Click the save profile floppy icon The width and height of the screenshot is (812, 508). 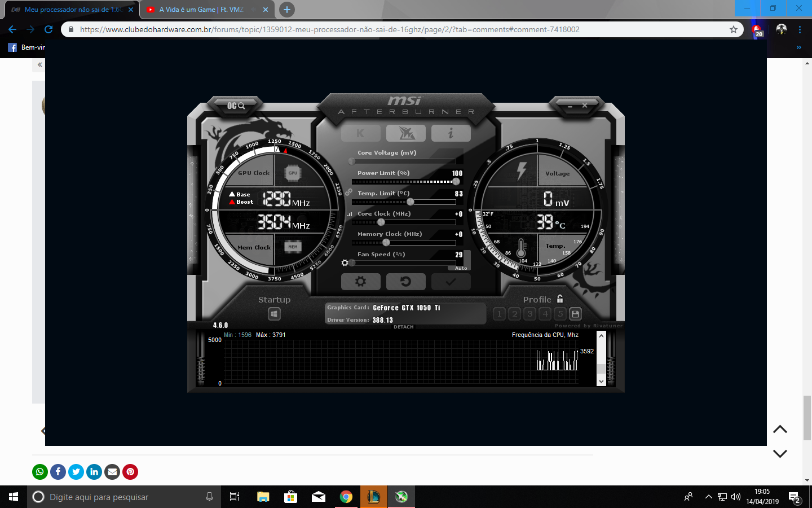[x=575, y=314]
